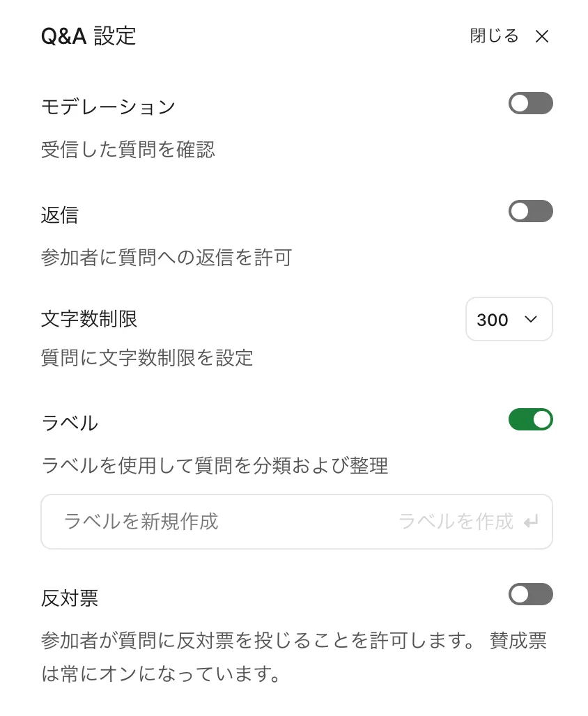Click the 受信した質問を確認 description text
The height and width of the screenshot is (716, 588).
point(127,149)
